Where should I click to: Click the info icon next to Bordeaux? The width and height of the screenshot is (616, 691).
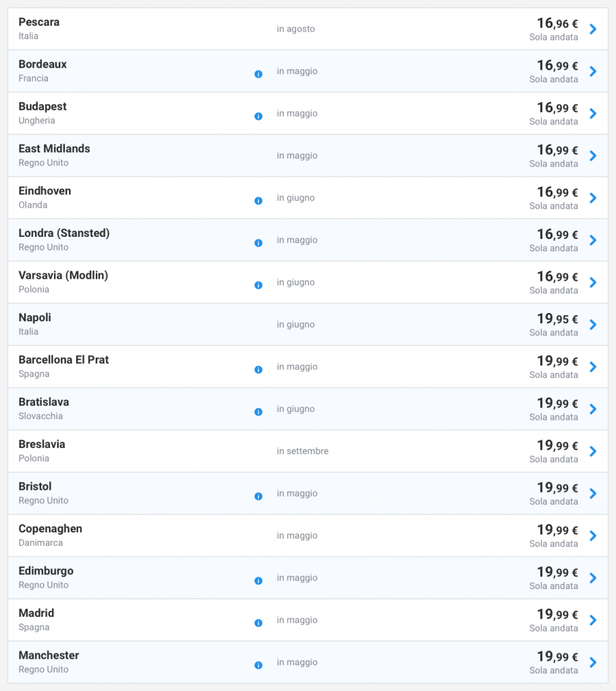tap(258, 74)
